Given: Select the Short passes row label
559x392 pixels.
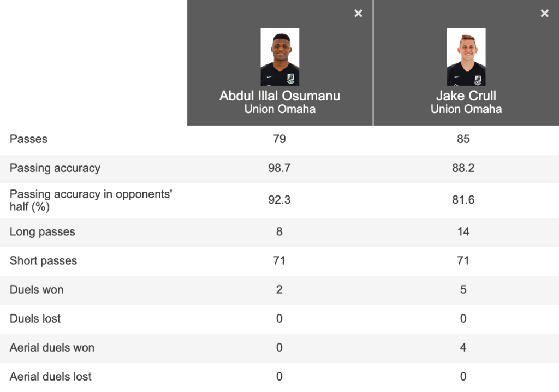Looking at the screenshot, I should click(x=43, y=261).
